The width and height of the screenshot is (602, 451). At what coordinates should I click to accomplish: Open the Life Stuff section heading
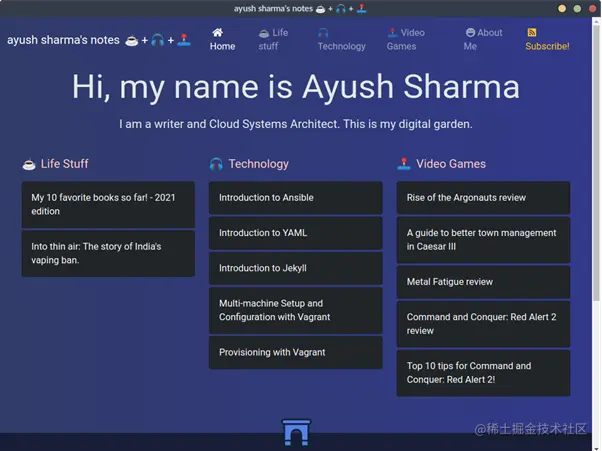tap(64, 164)
